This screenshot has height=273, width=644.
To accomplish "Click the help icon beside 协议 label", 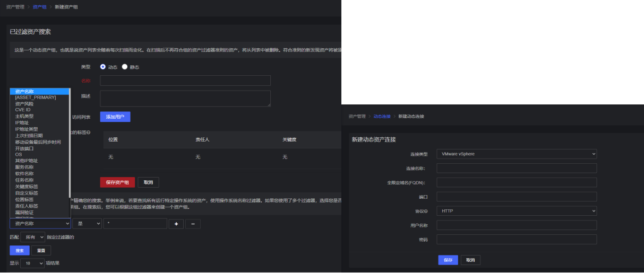I will 426,211.
